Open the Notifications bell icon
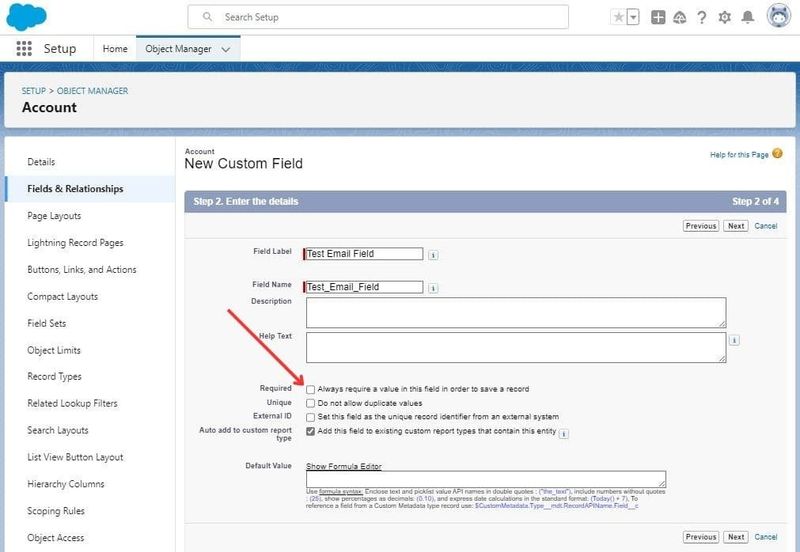 tap(747, 17)
